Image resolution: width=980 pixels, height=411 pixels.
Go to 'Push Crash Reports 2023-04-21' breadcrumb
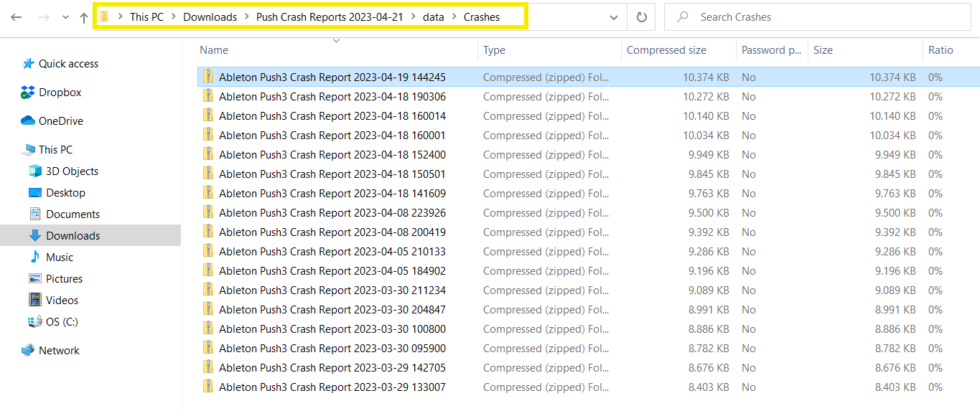coord(330,17)
